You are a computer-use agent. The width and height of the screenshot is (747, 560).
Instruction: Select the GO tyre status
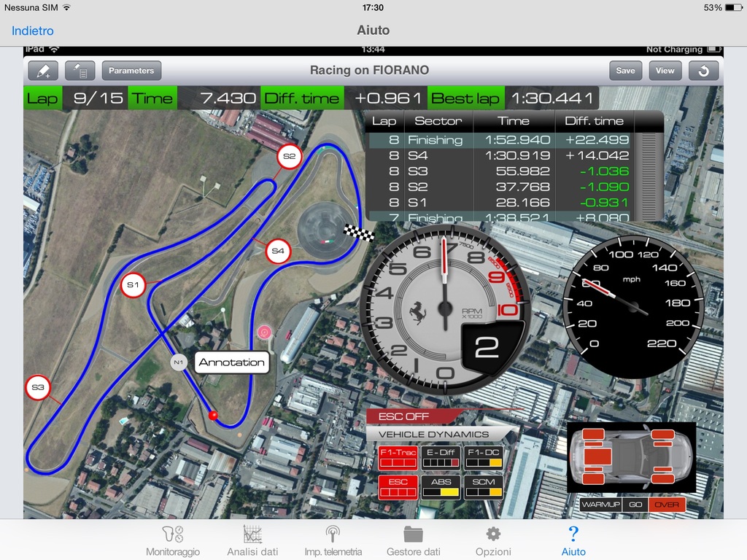635,505
